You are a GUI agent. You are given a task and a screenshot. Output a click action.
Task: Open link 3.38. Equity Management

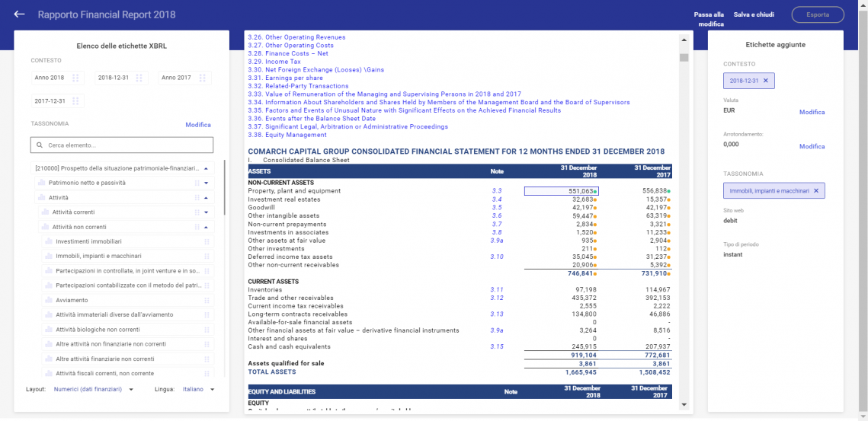point(287,135)
